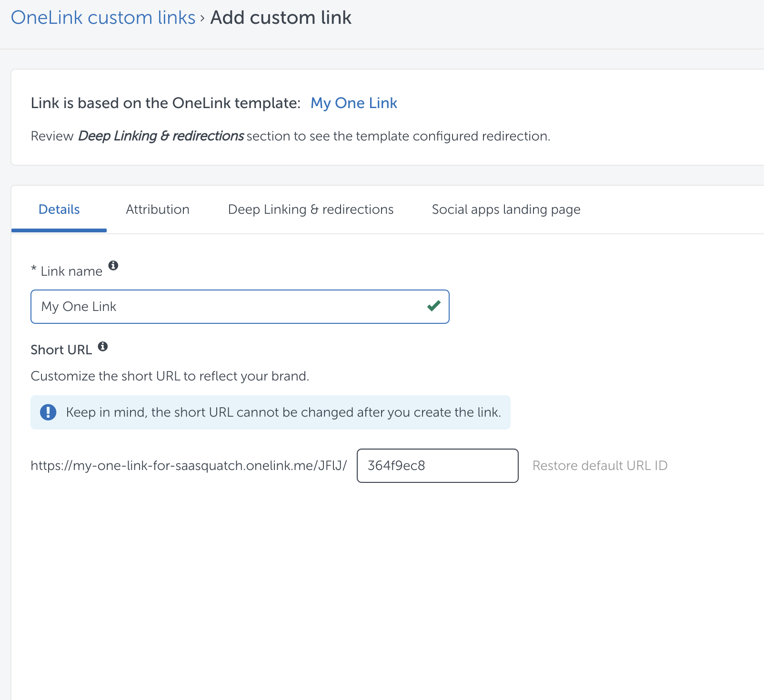The width and height of the screenshot is (764, 700).
Task: Open the Details tab
Action: (59, 210)
